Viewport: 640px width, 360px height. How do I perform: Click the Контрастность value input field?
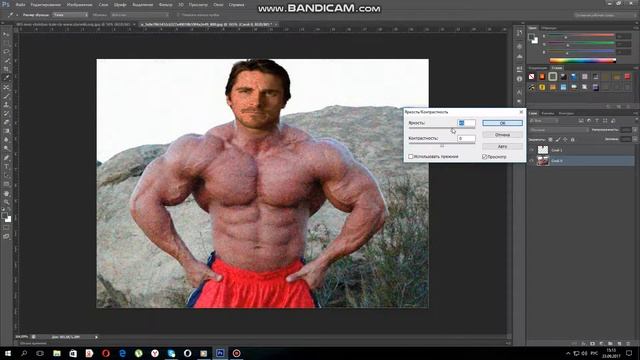[467, 138]
